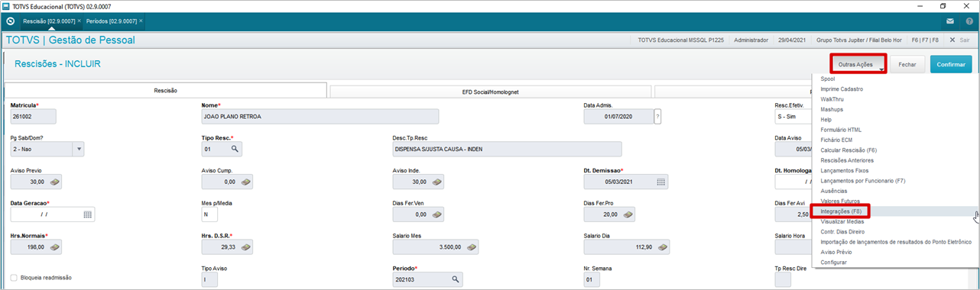Viewport: 980px width, 290px height.
Task: Open calculator icon for Dias Fer.Pro
Action: pyautogui.click(x=628, y=215)
